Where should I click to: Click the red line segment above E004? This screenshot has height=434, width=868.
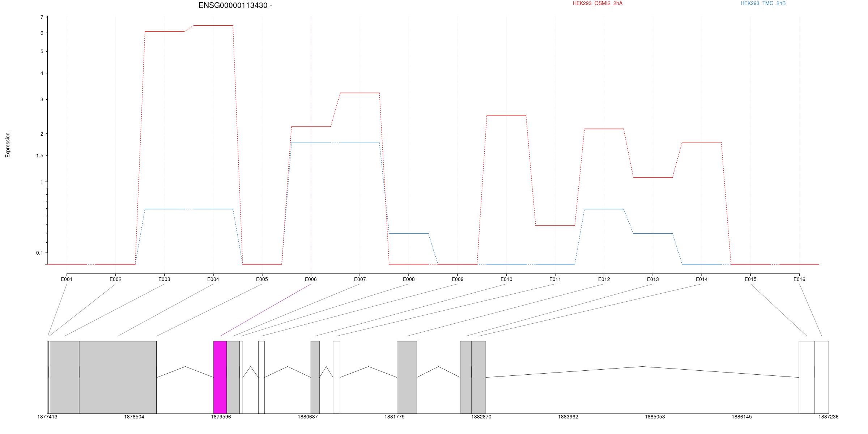[213, 26]
